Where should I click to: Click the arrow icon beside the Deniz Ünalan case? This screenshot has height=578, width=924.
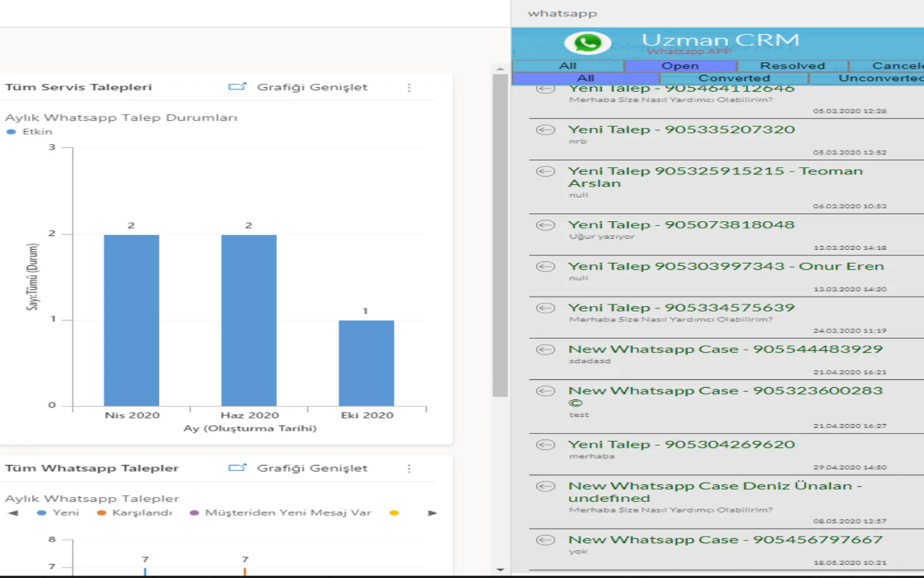[545, 487]
